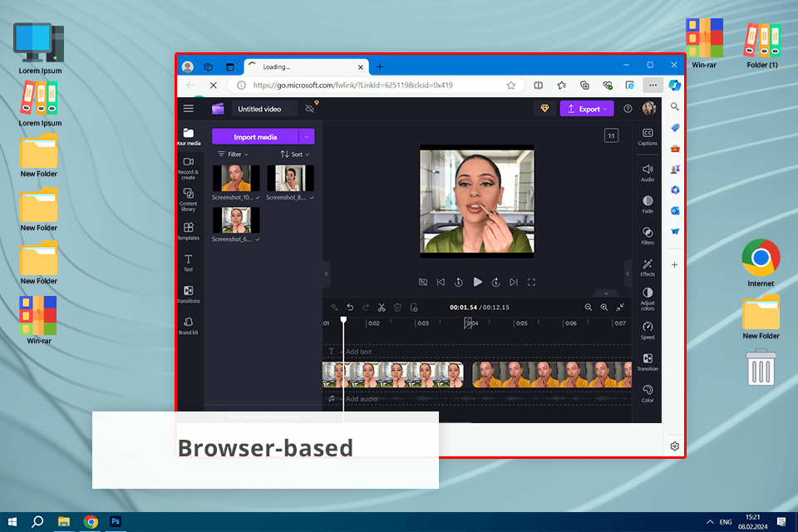Open a new browser tab
Image resolution: width=798 pixels, height=532 pixels.
click(380, 66)
